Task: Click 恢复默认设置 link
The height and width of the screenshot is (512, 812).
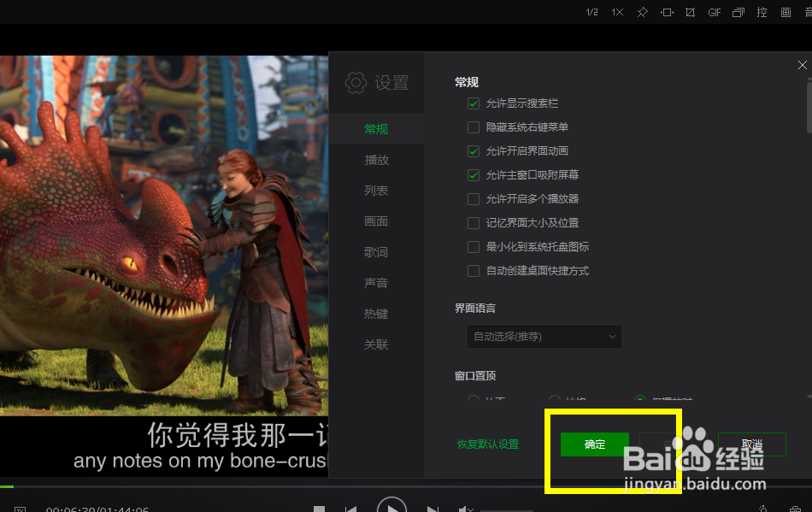Action: (x=488, y=444)
